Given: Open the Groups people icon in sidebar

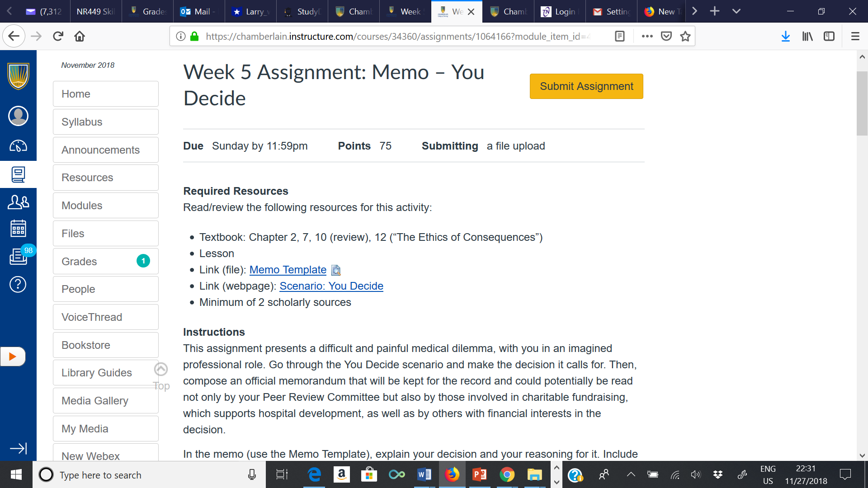Looking at the screenshot, I should click(18, 202).
